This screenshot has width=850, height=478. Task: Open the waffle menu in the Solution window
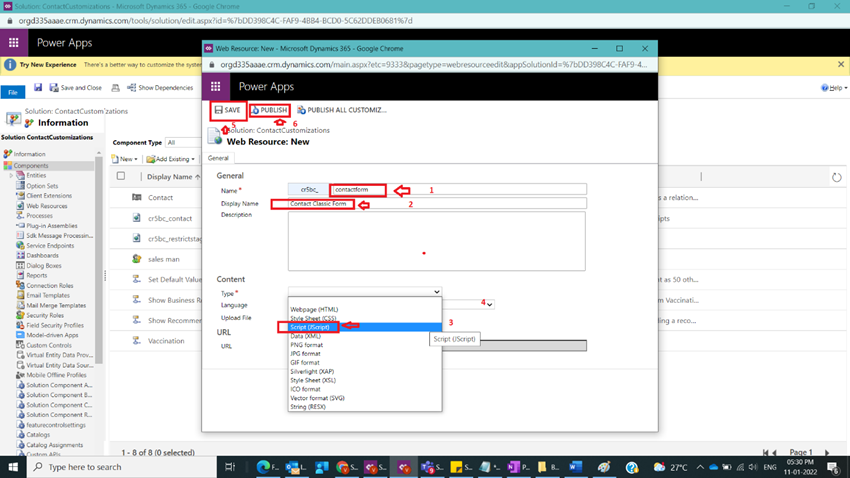coord(14,43)
